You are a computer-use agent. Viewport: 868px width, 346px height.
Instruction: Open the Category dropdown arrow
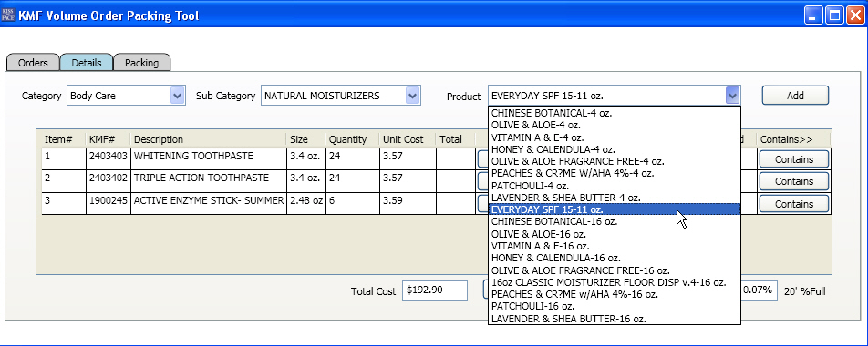point(177,96)
